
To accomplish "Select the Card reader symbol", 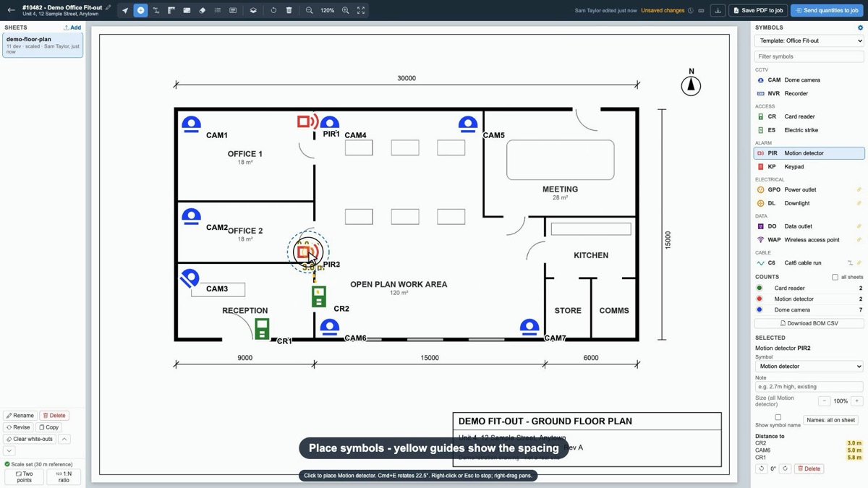I will (809, 116).
